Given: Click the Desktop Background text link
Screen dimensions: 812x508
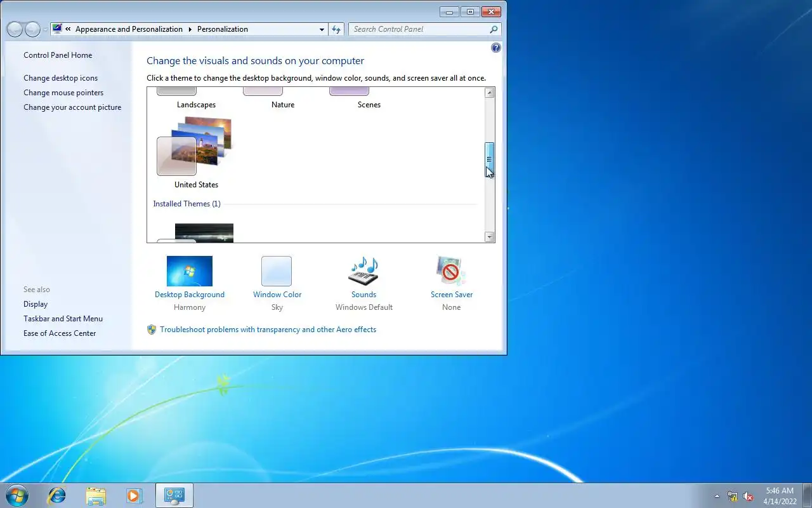Looking at the screenshot, I should [190, 295].
